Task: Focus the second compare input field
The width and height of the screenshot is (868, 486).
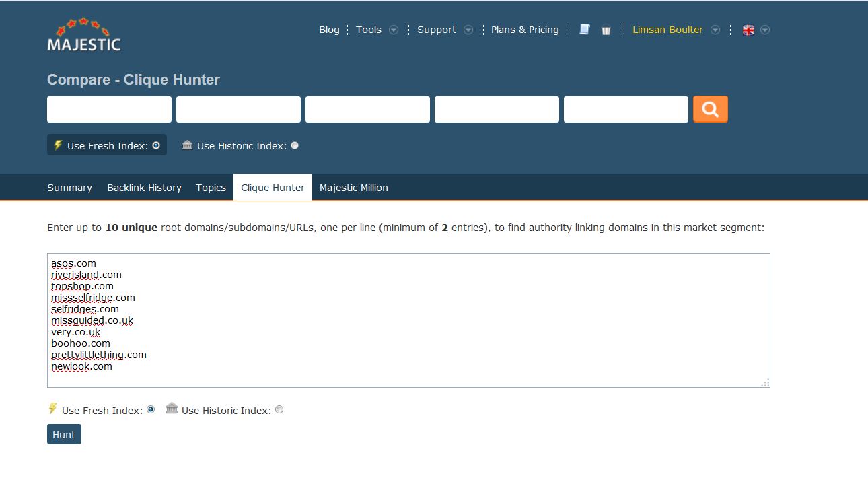Action: tap(238, 109)
